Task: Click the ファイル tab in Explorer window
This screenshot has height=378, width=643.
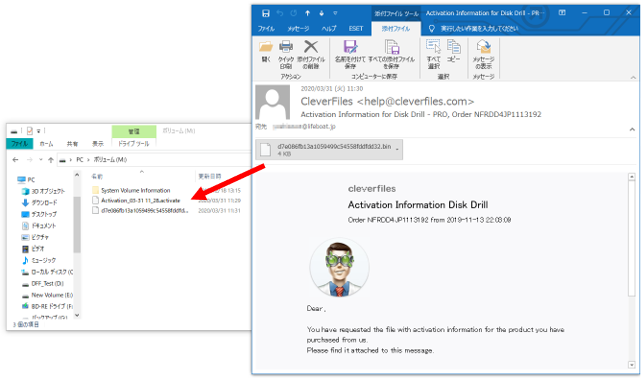Action: [19, 143]
